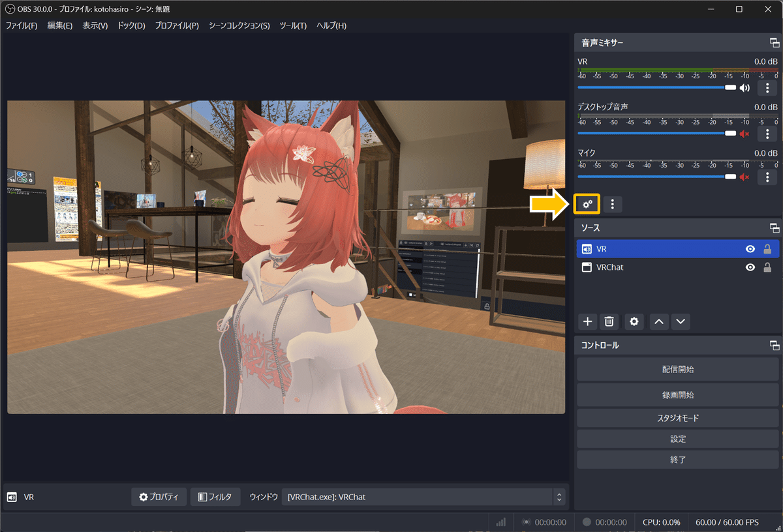Open the 表示(V) menu
Image resolution: width=783 pixels, height=532 pixels.
pyautogui.click(x=95, y=25)
